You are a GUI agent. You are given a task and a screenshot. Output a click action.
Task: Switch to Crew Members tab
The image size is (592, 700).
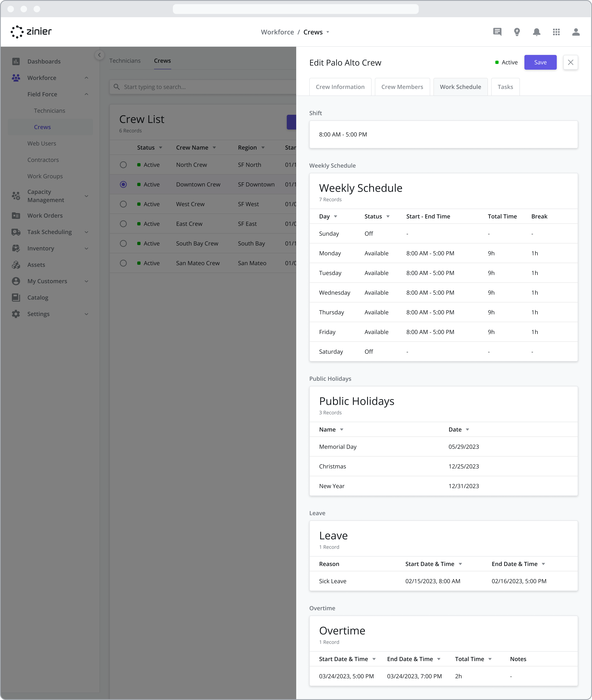click(402, 87)
